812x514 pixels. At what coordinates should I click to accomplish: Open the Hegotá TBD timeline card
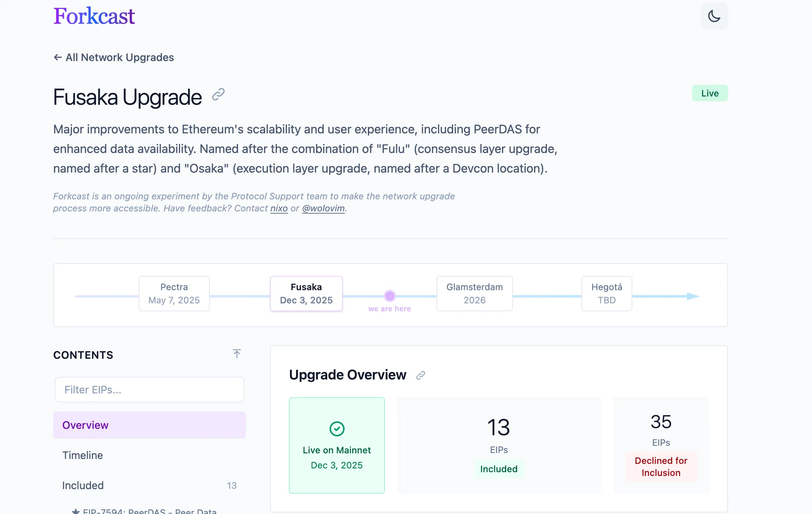[x=606, y=294]
